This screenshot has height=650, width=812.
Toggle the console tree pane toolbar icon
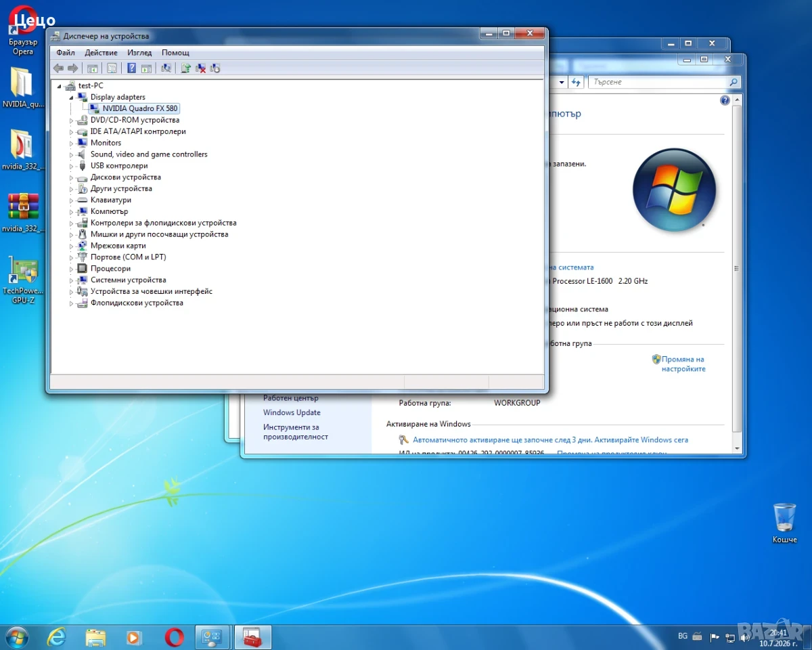pos(93,68)
